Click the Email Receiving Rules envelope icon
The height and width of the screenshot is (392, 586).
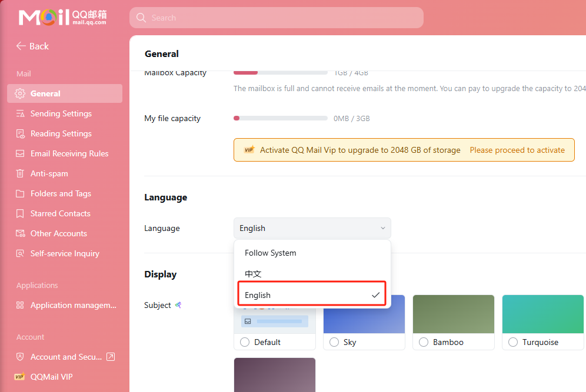(x=20, y=153)
